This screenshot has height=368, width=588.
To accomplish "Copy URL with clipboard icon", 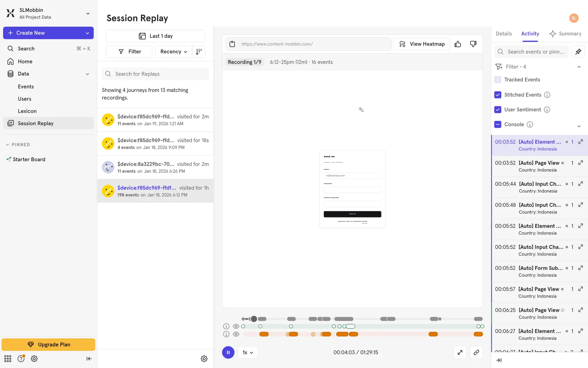I will (x=232, y=44).
